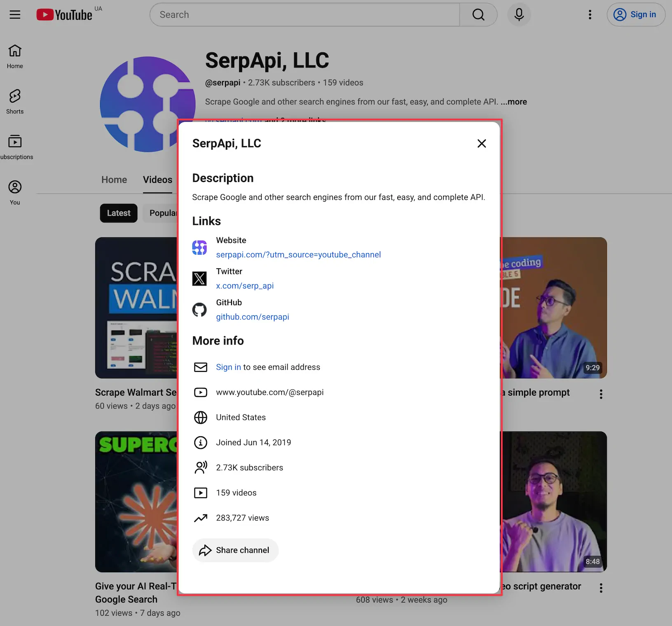Image resolution: width=672 pixels, height=626 pixels.
Task: Click Sign in button in header
Action: 636,15
